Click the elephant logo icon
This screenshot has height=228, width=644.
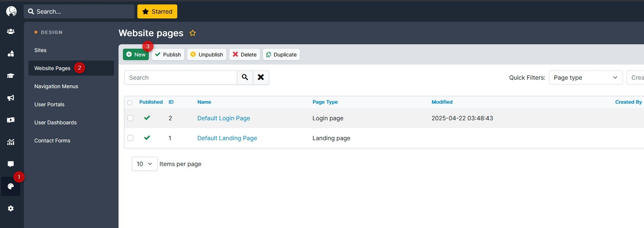coord(11,11)
